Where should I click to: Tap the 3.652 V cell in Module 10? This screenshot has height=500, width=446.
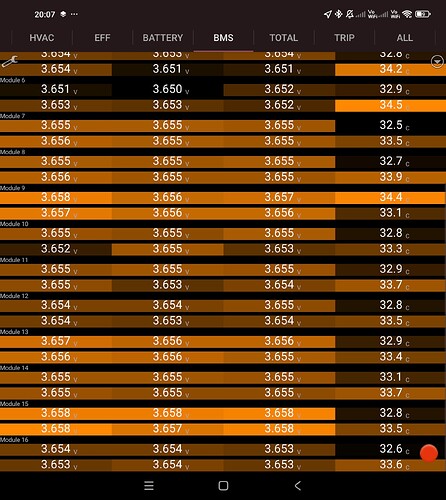click(56, 249)
